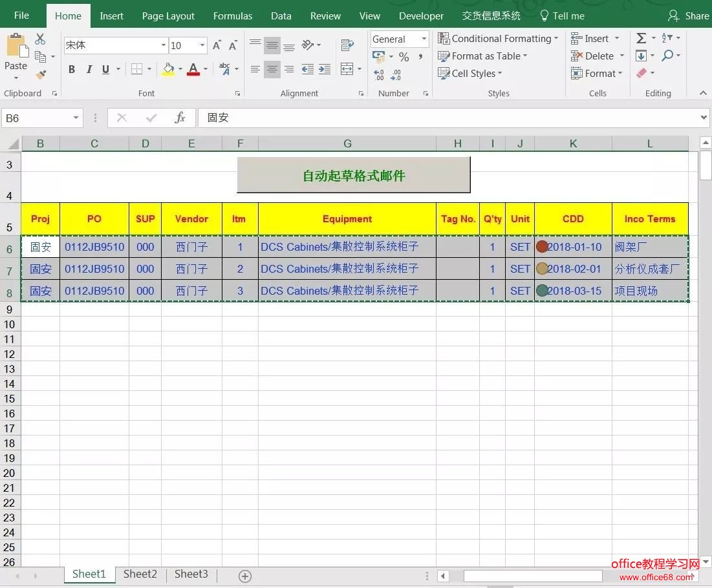Click the Insert Function fx icon
Image resolution: width=712 pixels, height=588 pixels.
(180, 118)
